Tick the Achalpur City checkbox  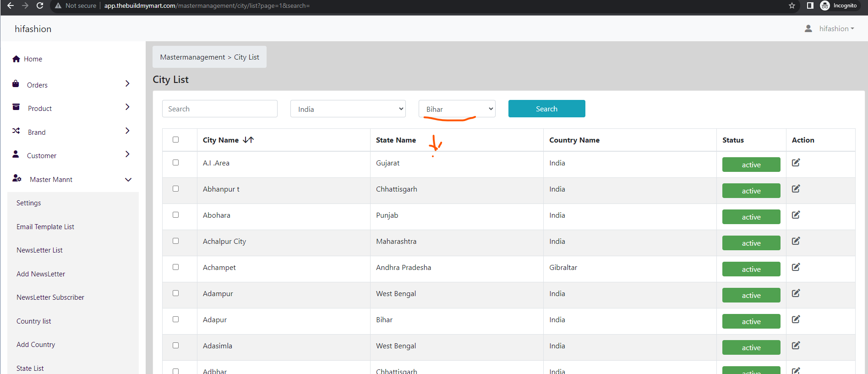click(x=175, y=241)
